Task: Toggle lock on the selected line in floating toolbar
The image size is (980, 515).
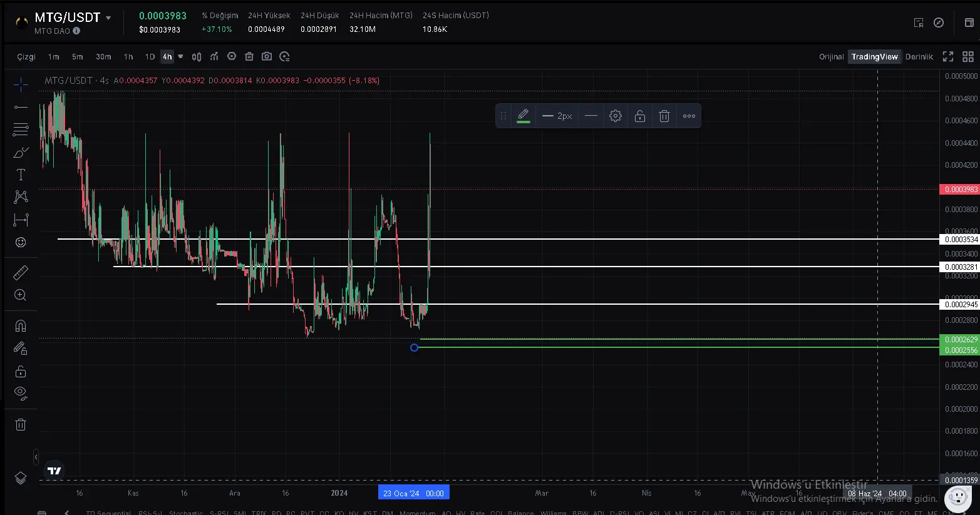Action: click(640, 116)
